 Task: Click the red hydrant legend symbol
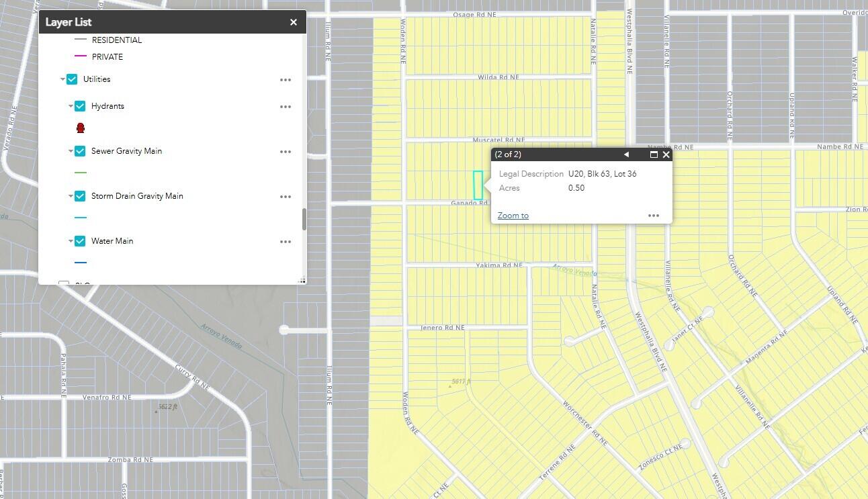tap(81, 128)
